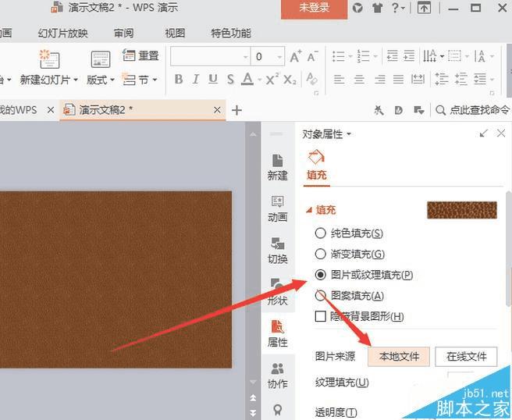The height and width of the screenshot is (420, 512).
Task: Open Collaboration (协作) side panel
Action: click(x=277, y=376)
